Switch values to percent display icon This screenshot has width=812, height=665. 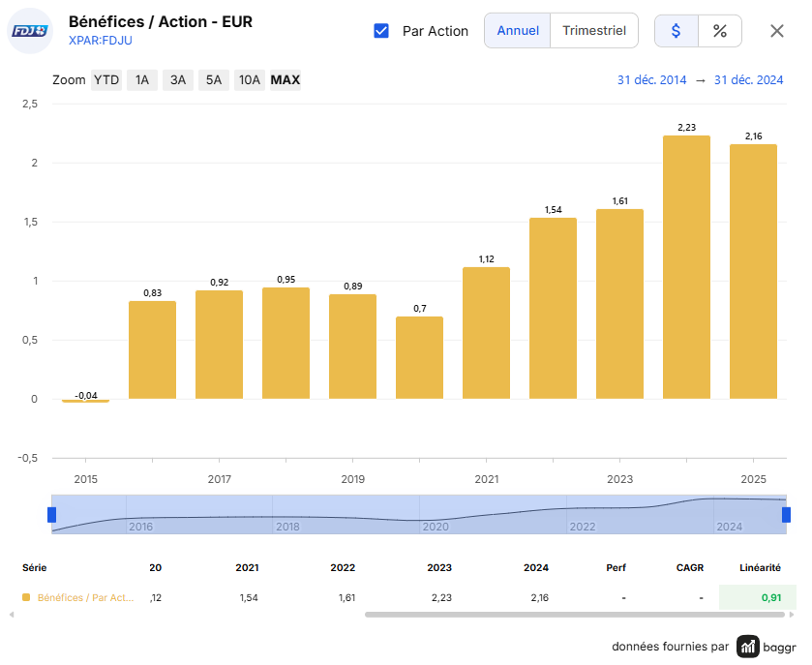click(x=720, y=31)
